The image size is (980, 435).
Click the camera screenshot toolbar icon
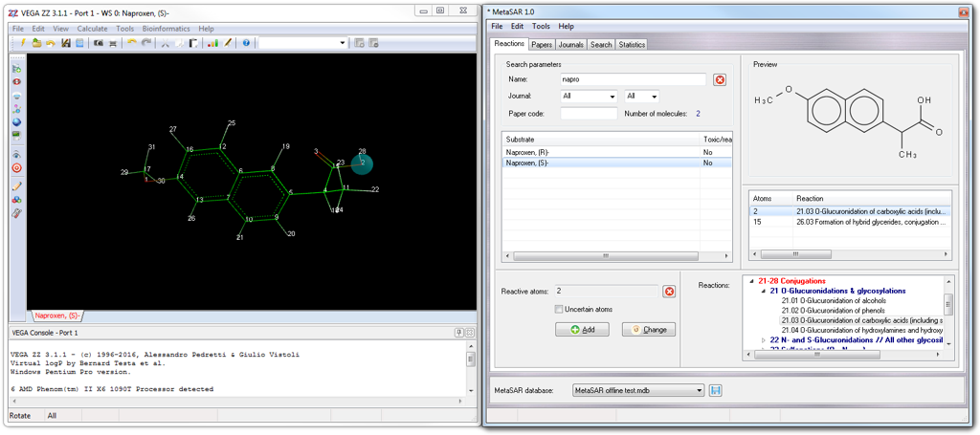(x=98, y=43)
